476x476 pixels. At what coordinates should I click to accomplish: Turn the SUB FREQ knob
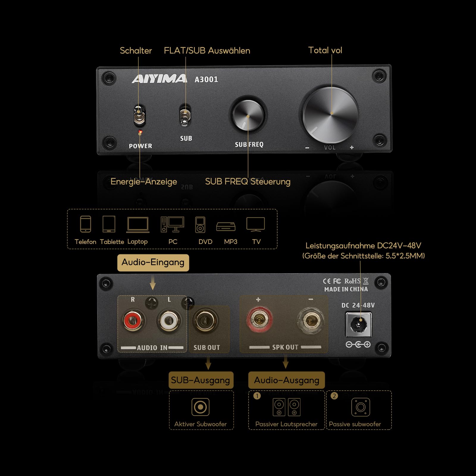(248, 115)
